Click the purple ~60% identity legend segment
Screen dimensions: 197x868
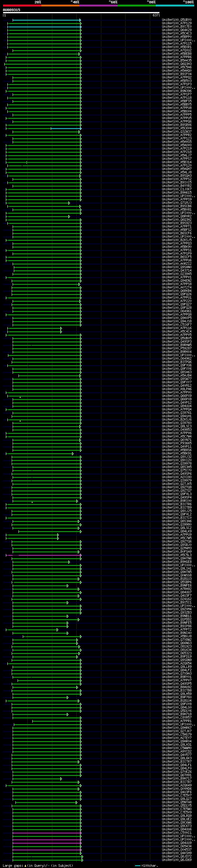click(98, 6)
